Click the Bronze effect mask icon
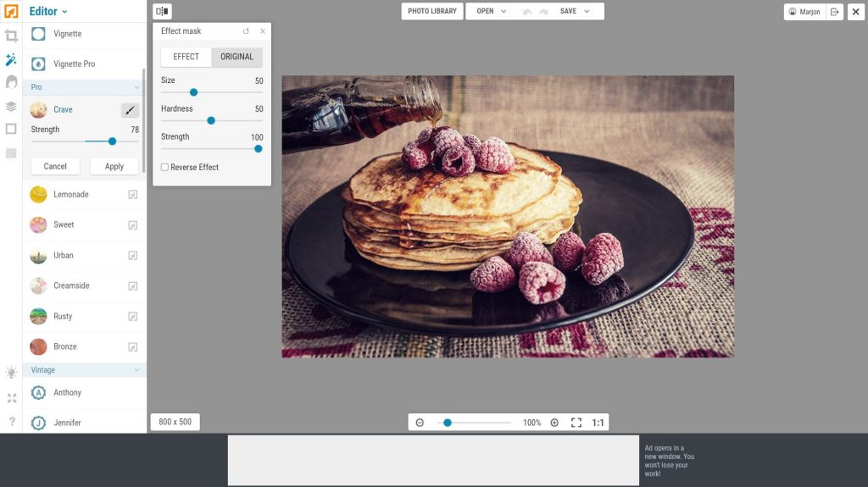Screen dimensions: 868x487 click(133, 347)
